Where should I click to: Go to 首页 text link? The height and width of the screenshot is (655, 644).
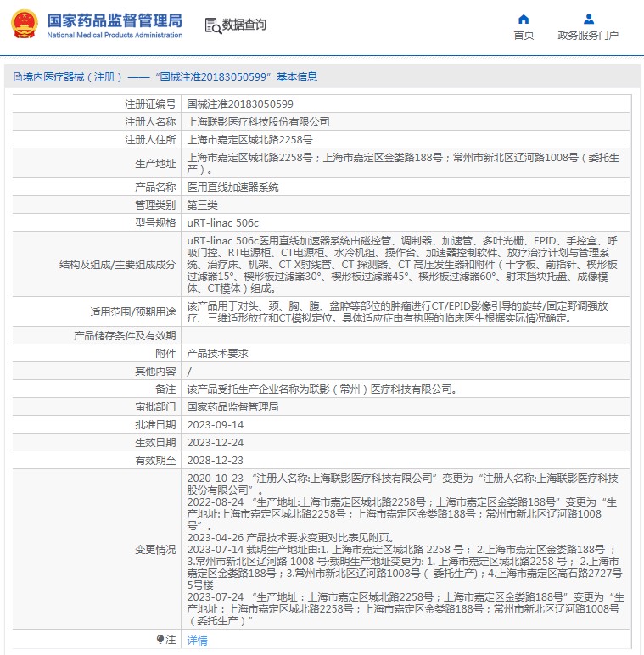point(524,35)
